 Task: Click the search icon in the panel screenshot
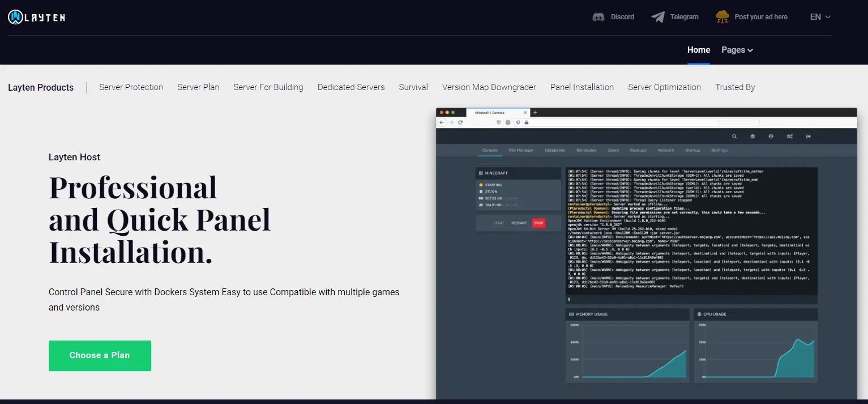(x=734, y=137)
